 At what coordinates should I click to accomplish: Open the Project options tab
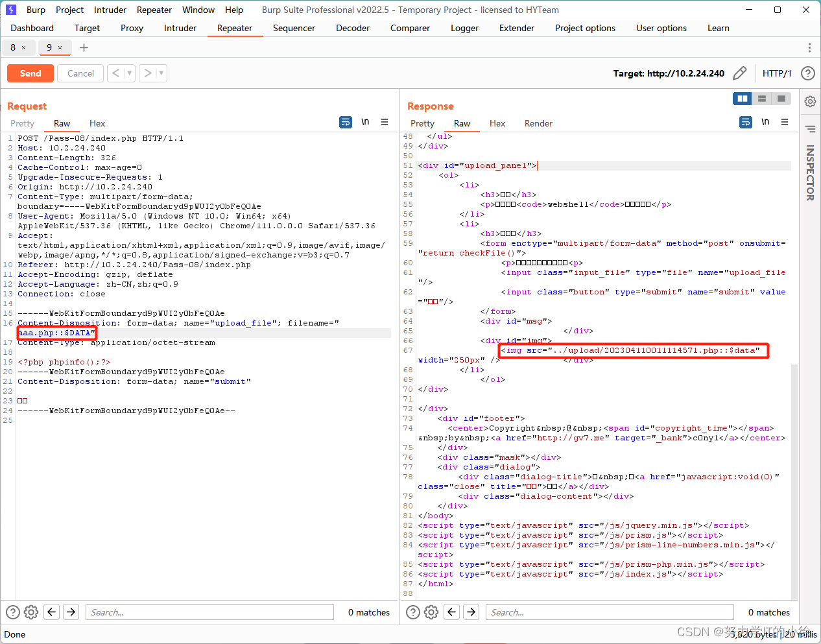pos(585,28)
